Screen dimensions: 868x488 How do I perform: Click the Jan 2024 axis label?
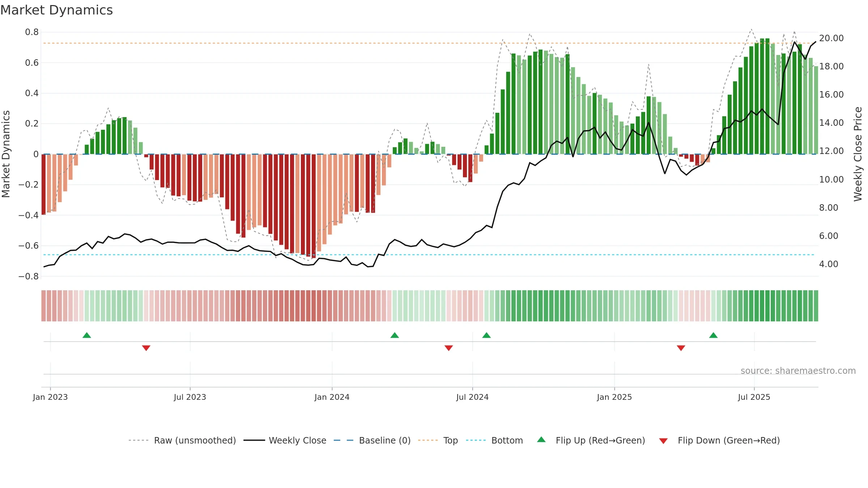(x=332, y=397)
